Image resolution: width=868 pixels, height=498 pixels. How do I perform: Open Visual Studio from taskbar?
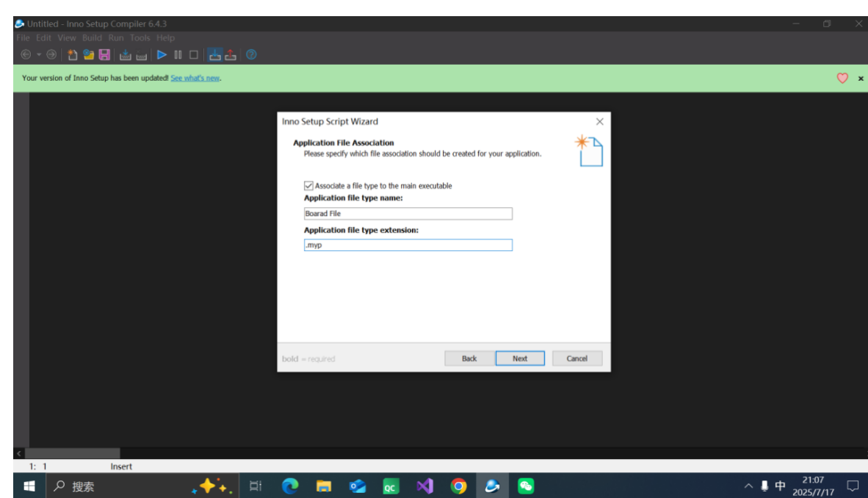click(x=424, y=486)
